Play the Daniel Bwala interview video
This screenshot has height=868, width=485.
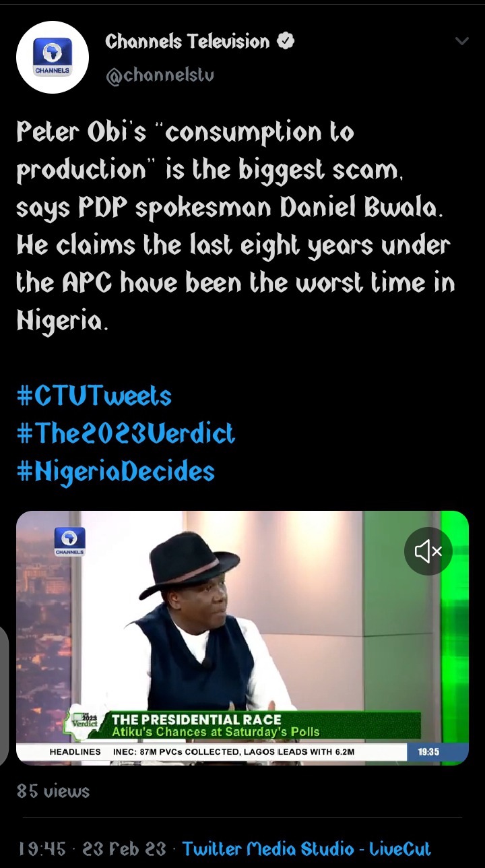tap(243, 638)
